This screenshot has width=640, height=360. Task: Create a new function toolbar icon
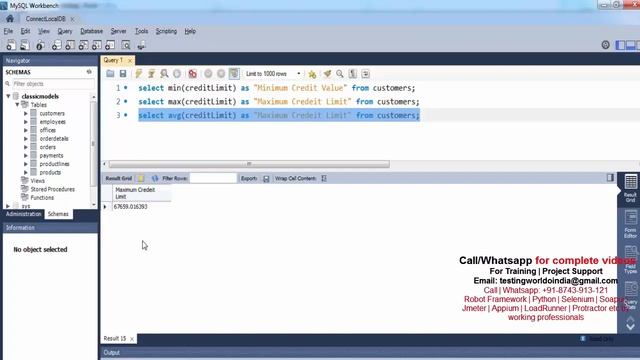click(x=110, y=45)
